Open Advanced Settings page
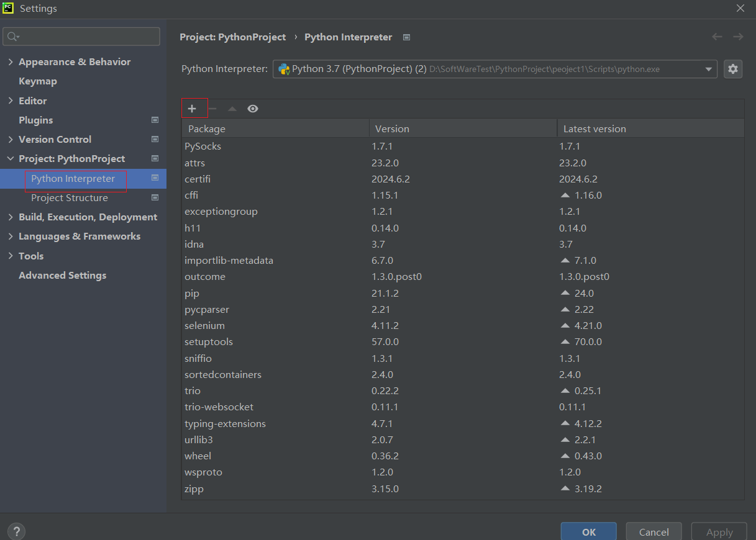756x540 pixels. click(x=62, y=275)
